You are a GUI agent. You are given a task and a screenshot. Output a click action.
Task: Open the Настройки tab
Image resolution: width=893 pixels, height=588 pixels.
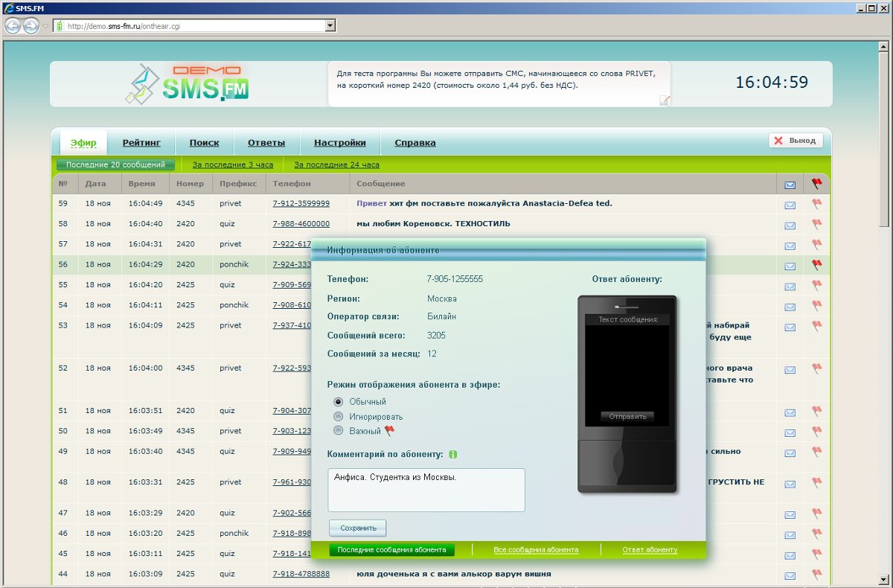click(340, 143)
